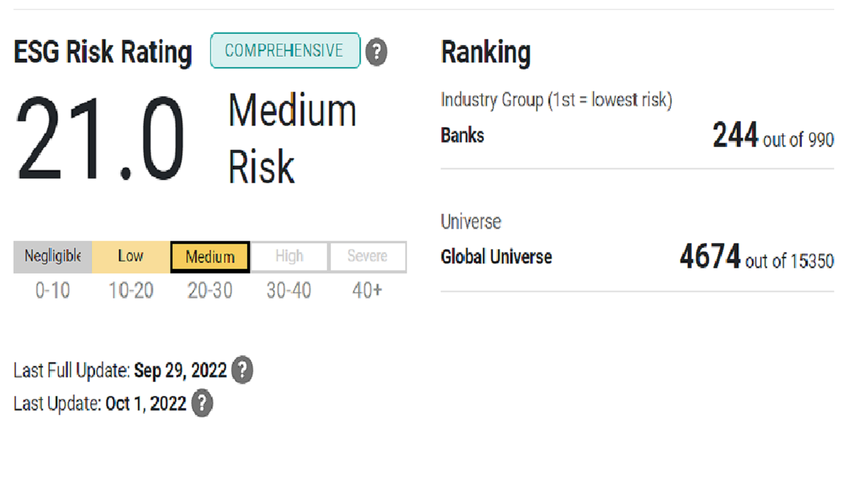Click the 40+ range label
868x488 pixels.
tap(367, 290)
